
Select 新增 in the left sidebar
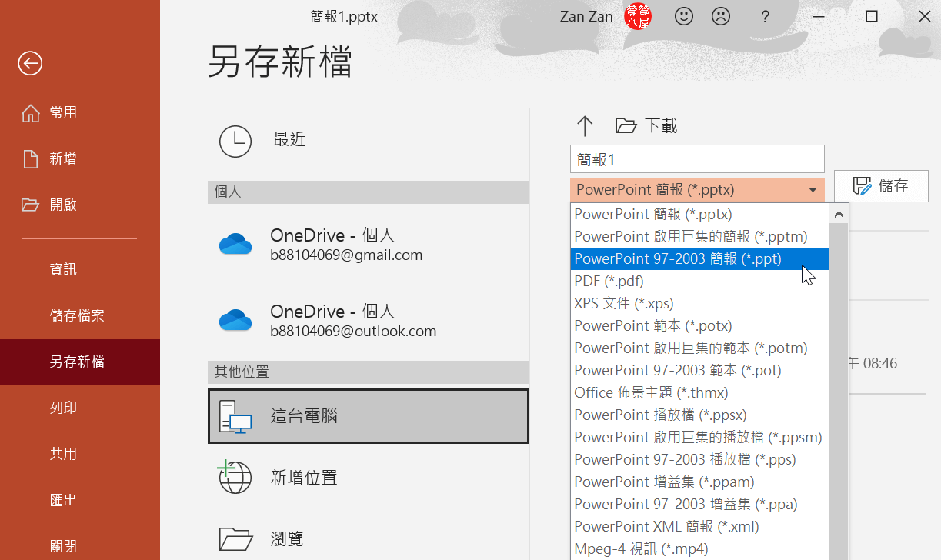80,159
